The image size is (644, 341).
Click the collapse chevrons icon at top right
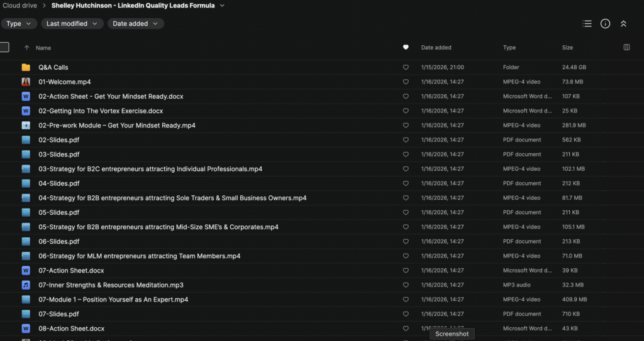point(623,24)
